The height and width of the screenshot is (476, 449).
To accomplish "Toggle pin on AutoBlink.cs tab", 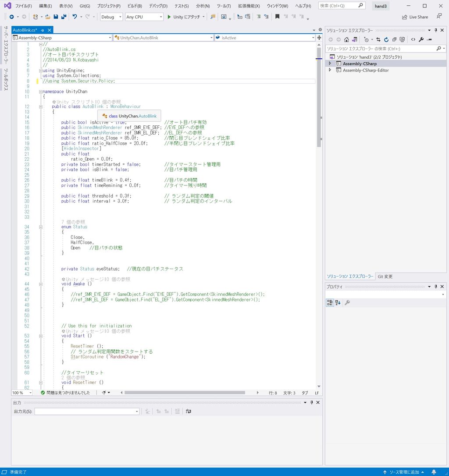I will (x=43, y=30).
